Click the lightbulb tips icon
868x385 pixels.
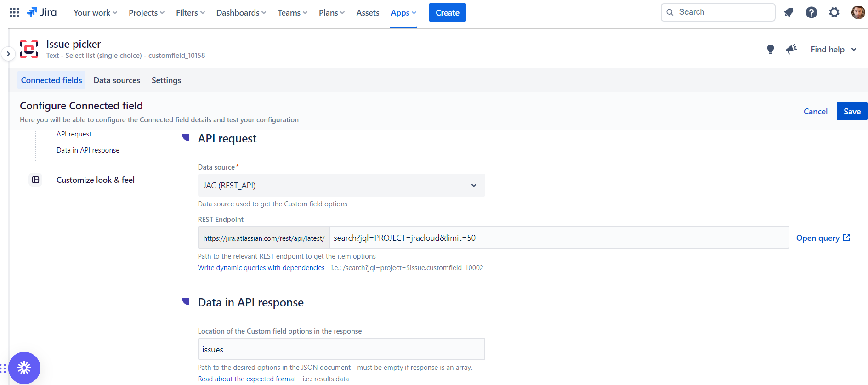click(771, 49)
